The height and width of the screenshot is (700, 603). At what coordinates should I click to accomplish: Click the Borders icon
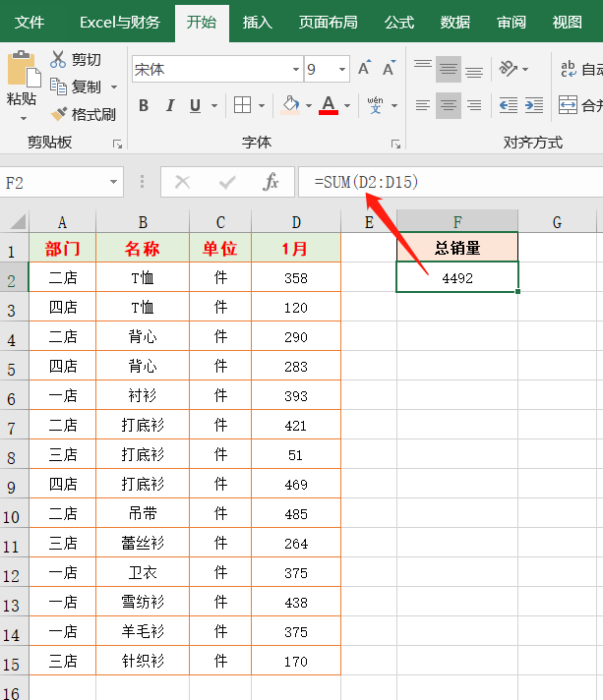[x=242, y=105]
